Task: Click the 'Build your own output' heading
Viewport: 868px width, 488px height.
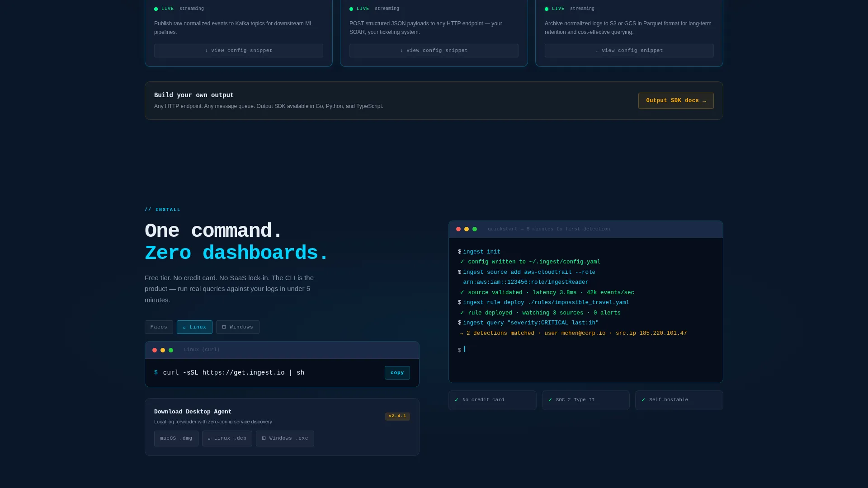Action: click(x=194, y=95)
